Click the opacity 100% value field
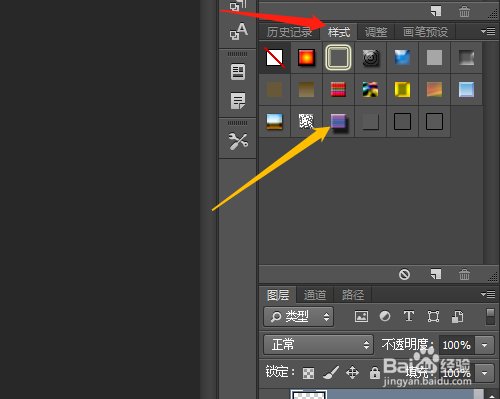Viewport: 500px width, 399px height. coord(457,345)
